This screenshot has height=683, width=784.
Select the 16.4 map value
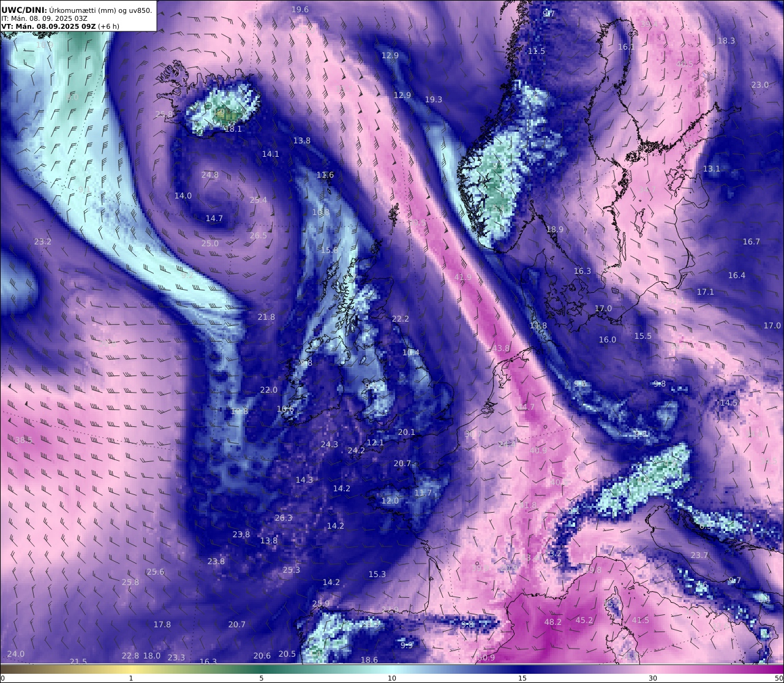pyautogui.click(x=736, y=275)
